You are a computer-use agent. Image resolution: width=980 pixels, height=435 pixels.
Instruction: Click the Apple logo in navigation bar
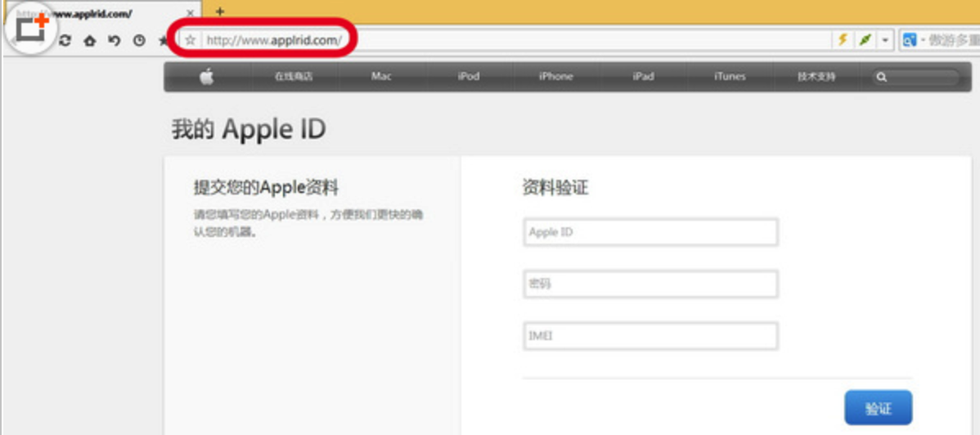[206, 77]
